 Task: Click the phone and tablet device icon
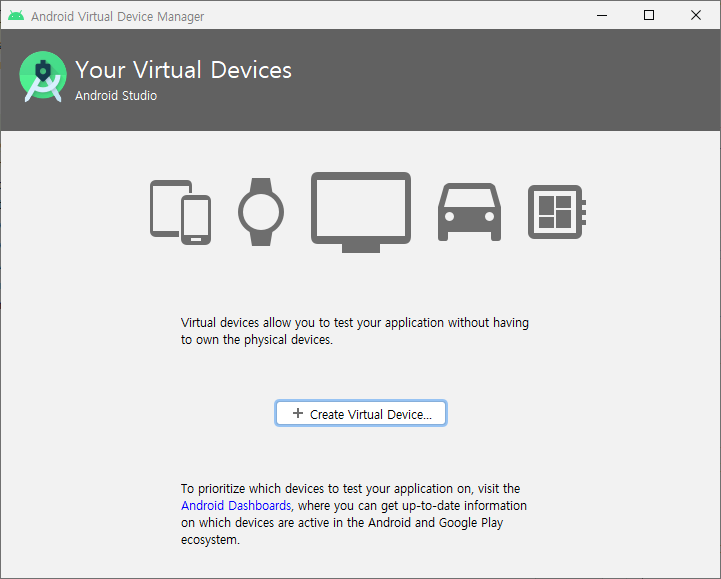(180, 212)
